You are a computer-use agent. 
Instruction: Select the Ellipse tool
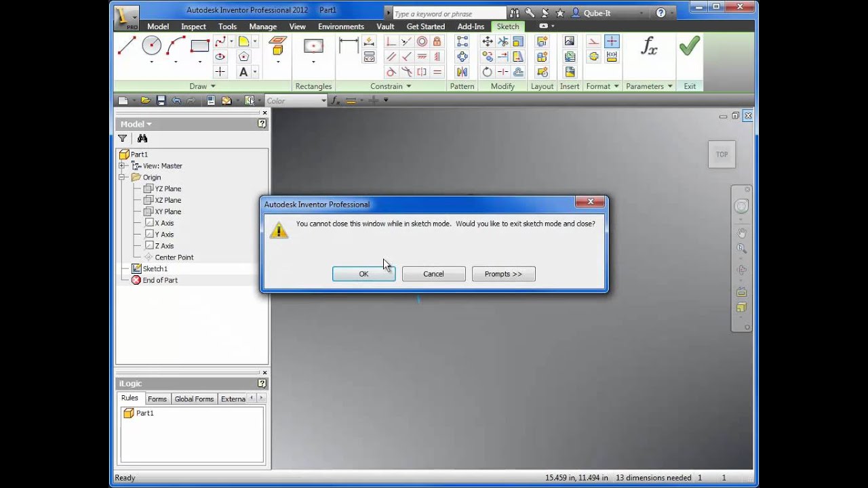(x=220, y=57)
